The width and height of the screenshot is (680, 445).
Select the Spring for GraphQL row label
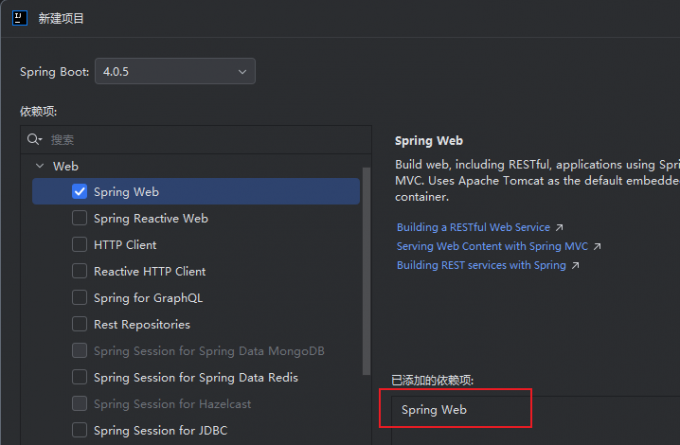(148, 298)
